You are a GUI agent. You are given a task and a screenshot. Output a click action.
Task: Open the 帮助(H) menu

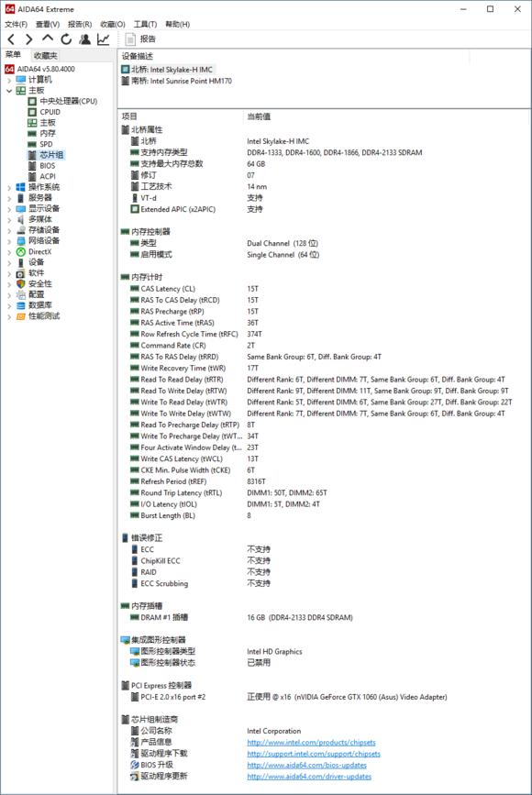coord(178,24)
